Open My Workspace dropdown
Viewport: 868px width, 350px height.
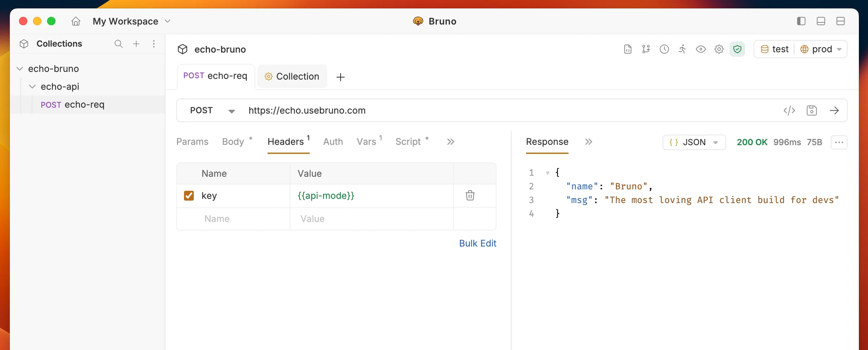point(132,21)
